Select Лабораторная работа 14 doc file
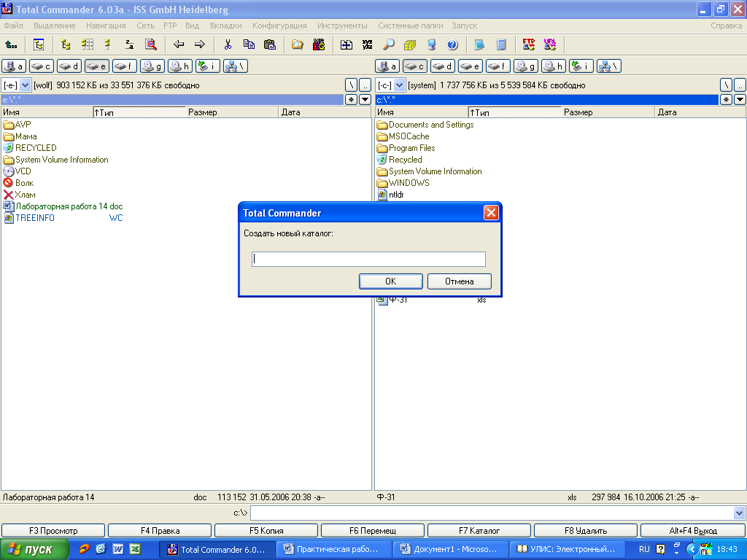Viewport: 747px width, 560px height. (63, 206)
